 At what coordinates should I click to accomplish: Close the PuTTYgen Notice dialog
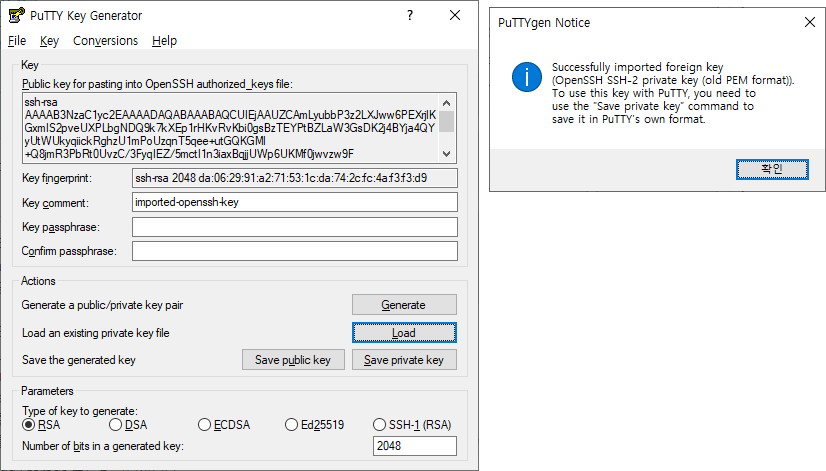(x=810, y=22)
